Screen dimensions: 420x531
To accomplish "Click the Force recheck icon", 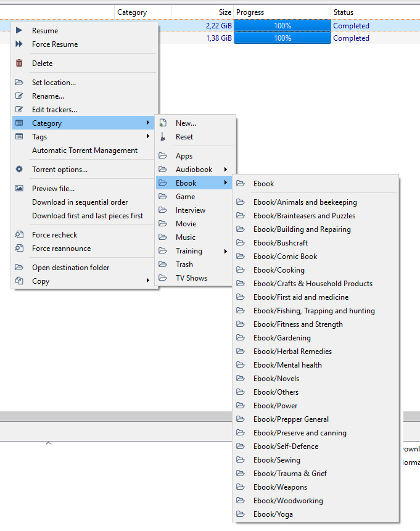I will pyautogui.click(x=19, y=234).
